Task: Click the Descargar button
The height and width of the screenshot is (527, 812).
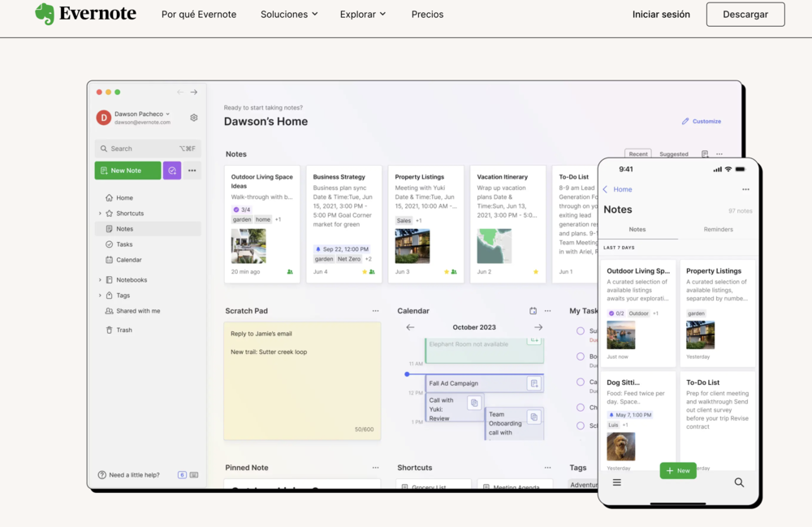Action: click(x=745, y=15)
